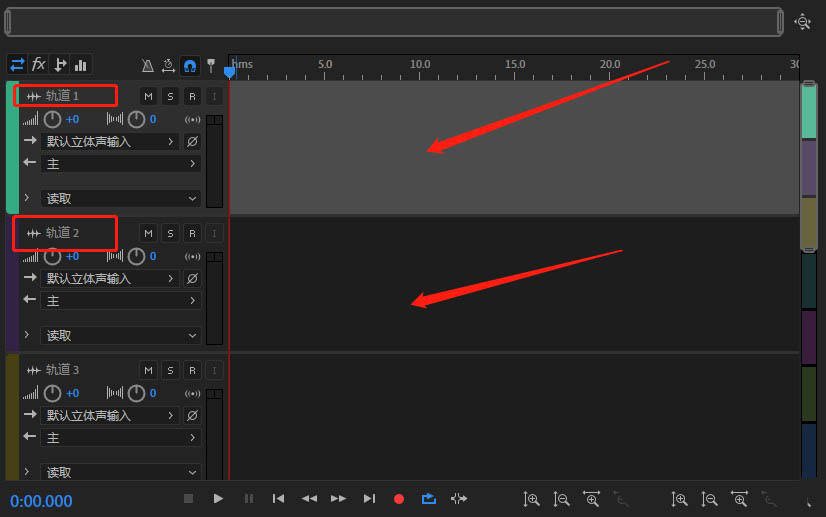Arm track 轨道 1 for recording
The image size is (826, 517).
click(192, 96)
